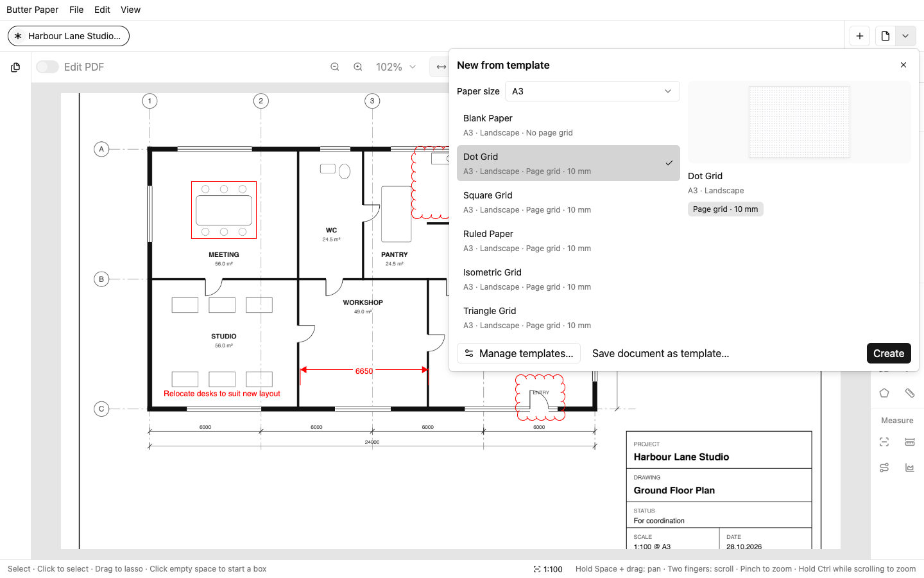This screenshot has height=578, width=924.
Task: Select the Square Grid template
Action: pyautogui.click(x=569, y=202)
